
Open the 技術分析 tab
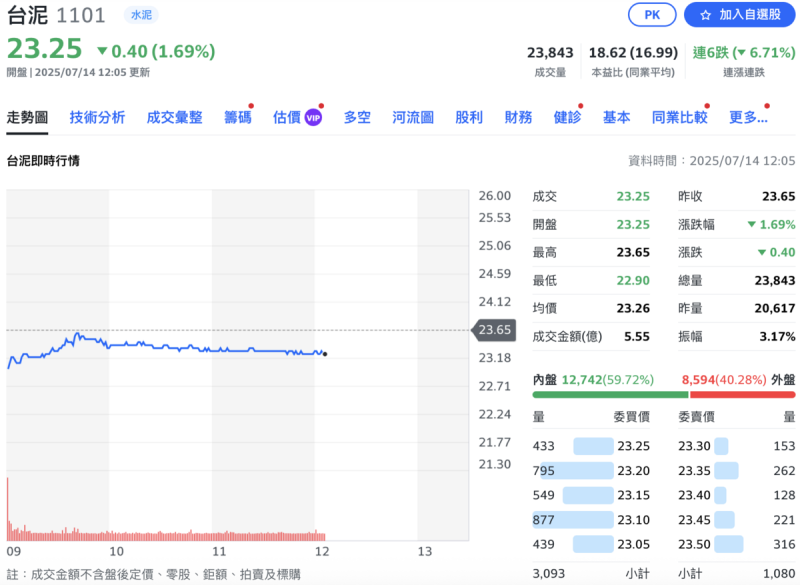(97, 117)
